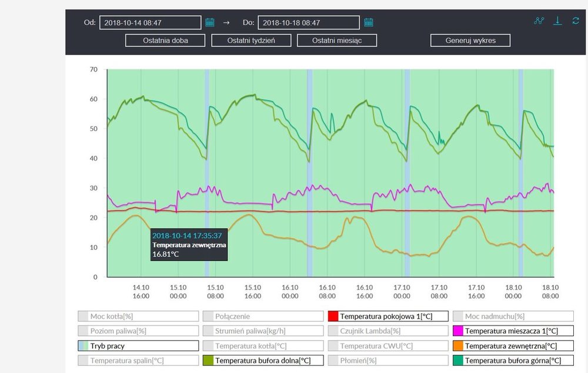Open the end date calendar picker
The width and height of the screenshot is (588, 373).
click(369, 22)
